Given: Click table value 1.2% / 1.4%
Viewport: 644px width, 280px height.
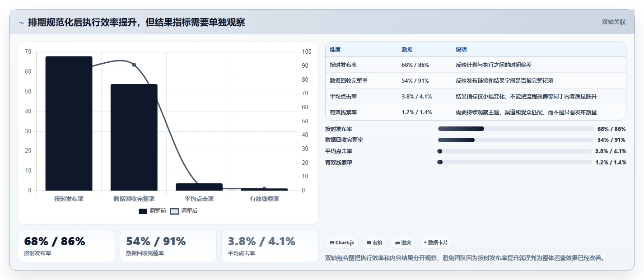Looking at the screenshot, I should coord(417,112).
